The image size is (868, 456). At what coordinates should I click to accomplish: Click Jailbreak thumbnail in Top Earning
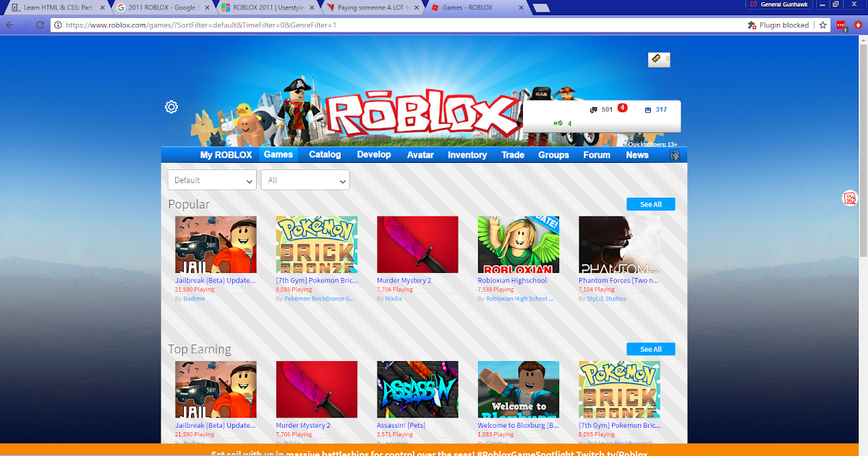pyautogui.click(x=216, y=389)
